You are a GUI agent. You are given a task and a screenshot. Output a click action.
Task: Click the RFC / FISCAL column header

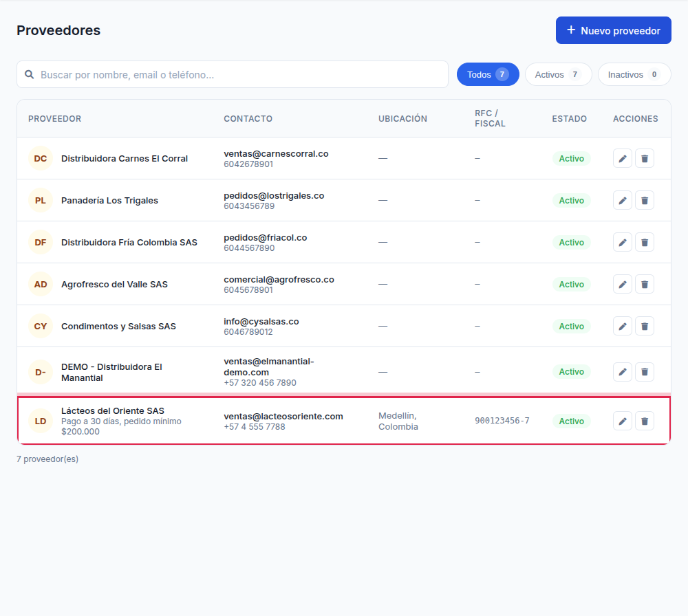tap(490, 118)
